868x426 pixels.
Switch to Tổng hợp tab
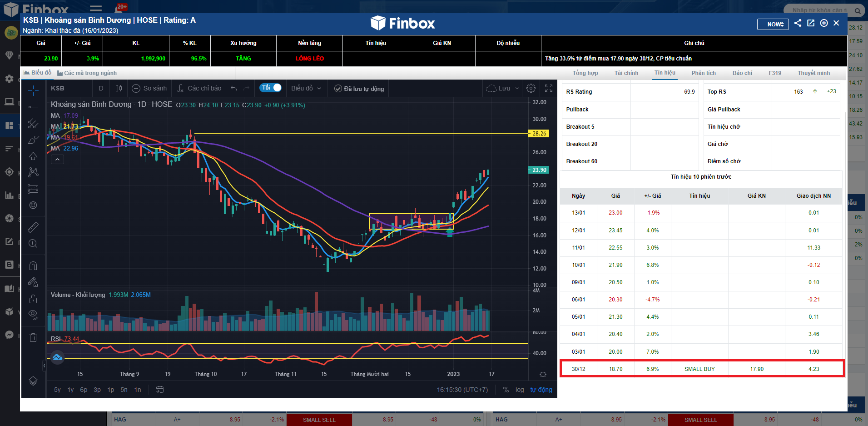585,73
